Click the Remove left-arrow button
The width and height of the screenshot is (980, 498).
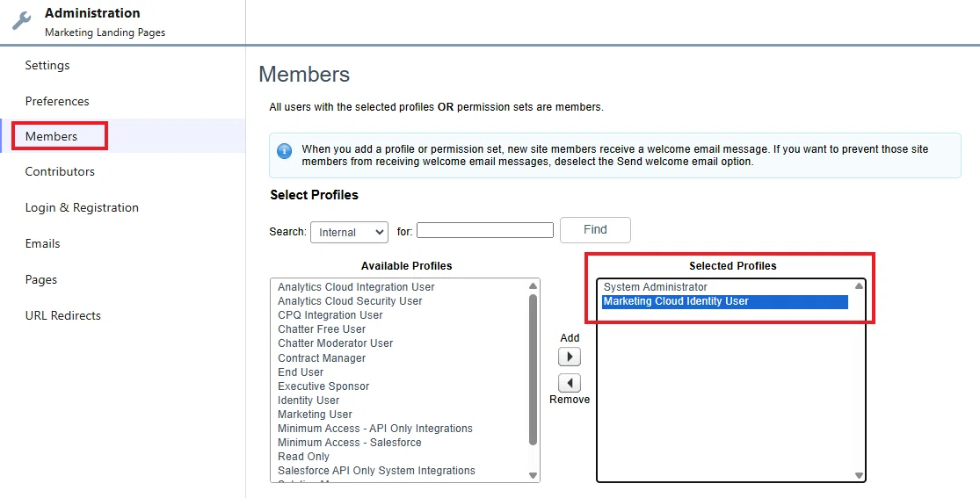pos(570,382)
